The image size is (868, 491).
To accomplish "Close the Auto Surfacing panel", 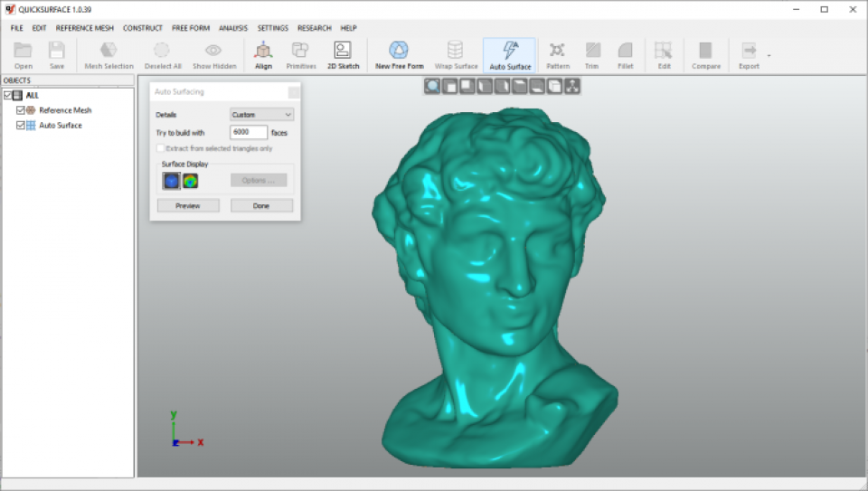I will (x=294, y=92).
